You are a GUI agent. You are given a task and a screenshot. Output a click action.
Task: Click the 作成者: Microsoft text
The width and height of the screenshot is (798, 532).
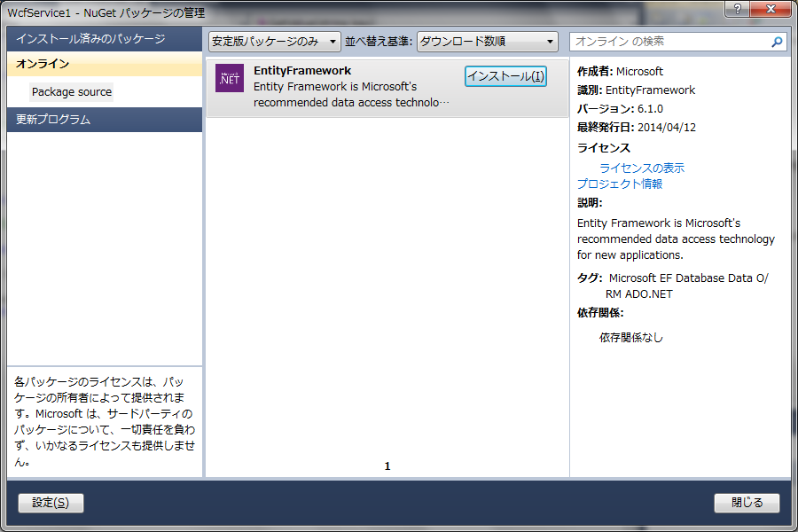(620, 71)
